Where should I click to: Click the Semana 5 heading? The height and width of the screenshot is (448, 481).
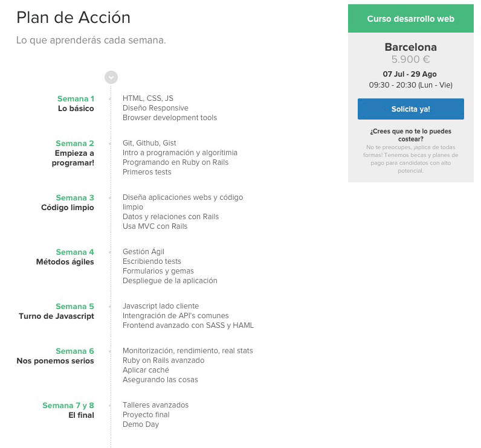[x=75, y=307]
